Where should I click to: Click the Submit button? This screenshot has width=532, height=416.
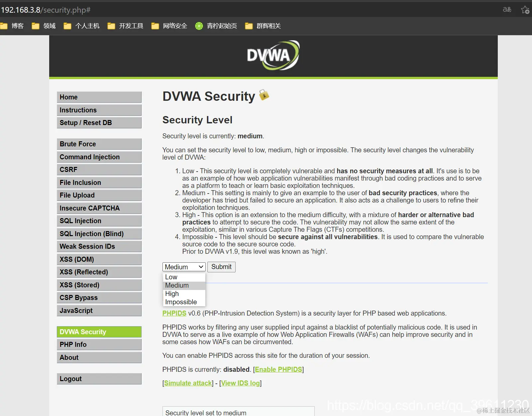point(221,267)
